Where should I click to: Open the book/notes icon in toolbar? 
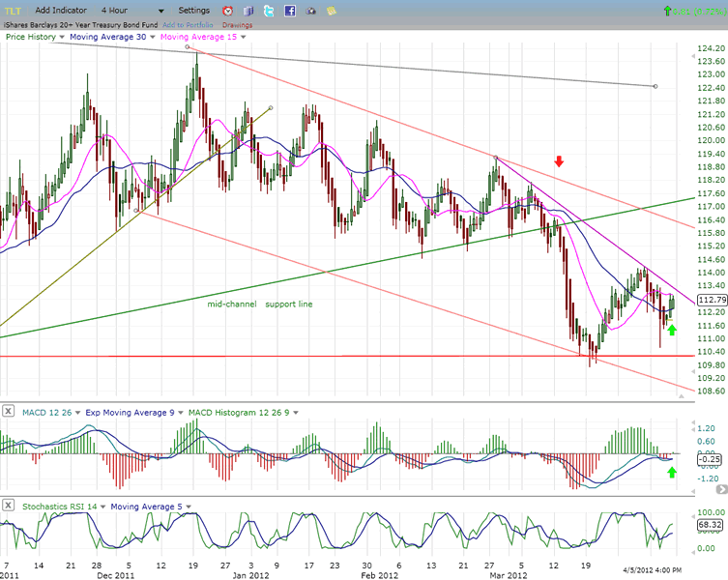(x=248, y=11)
